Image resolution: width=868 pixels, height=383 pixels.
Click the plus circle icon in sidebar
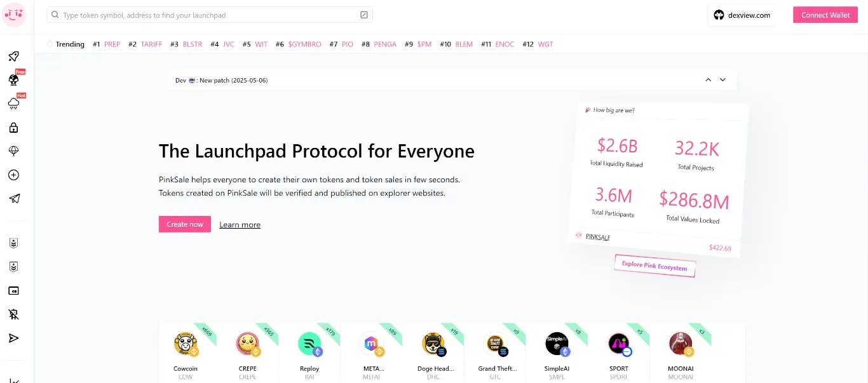click(14, 175)
